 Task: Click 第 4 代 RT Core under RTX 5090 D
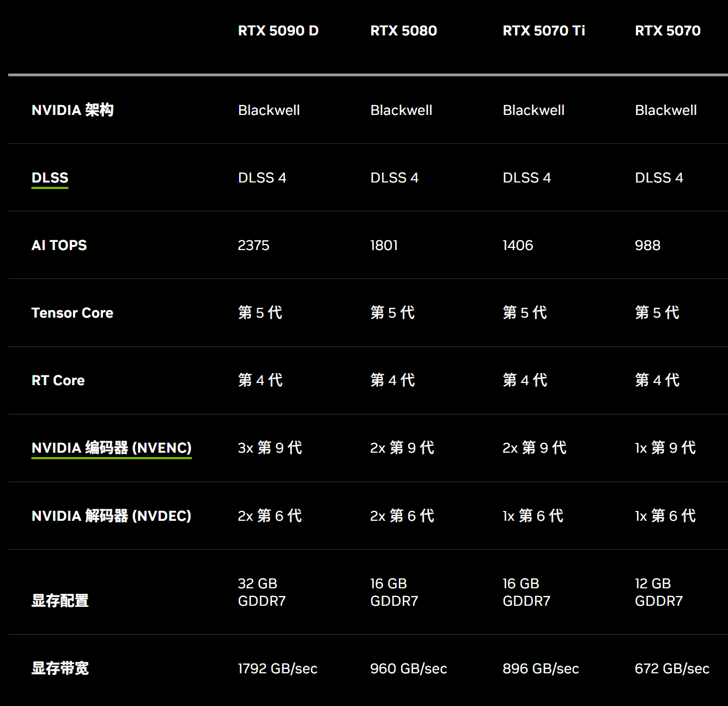(x=260, y=380)
